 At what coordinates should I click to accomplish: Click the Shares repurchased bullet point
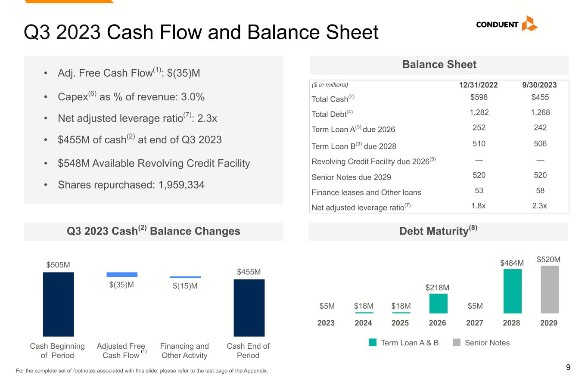coord(131,185)
